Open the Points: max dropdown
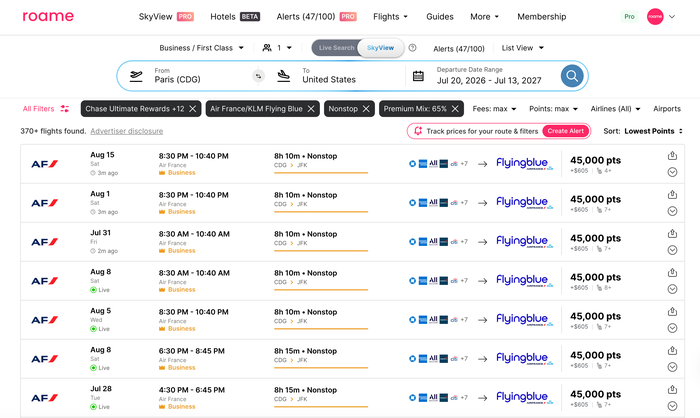 pos(553,109)
